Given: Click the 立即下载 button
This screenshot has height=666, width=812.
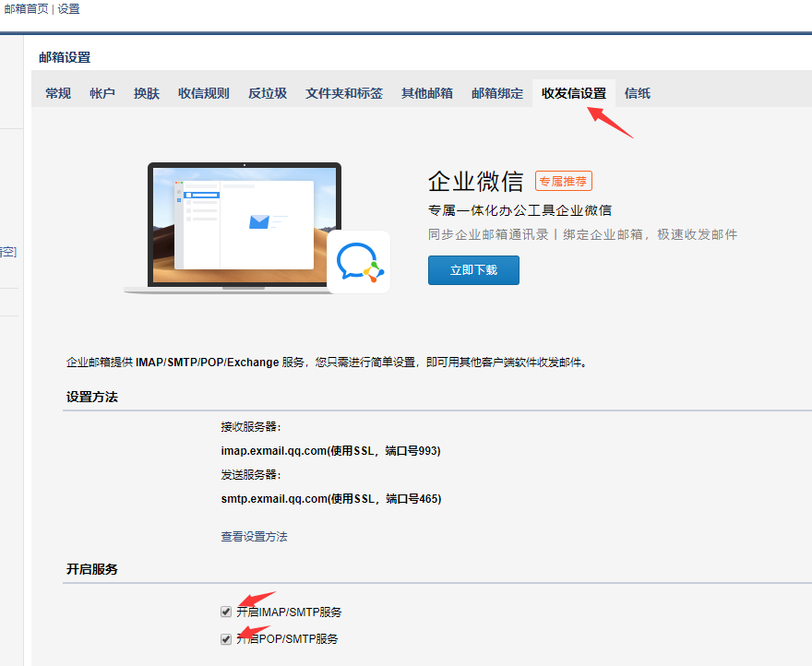Looking at the screenshot, I should coord(473,270).
